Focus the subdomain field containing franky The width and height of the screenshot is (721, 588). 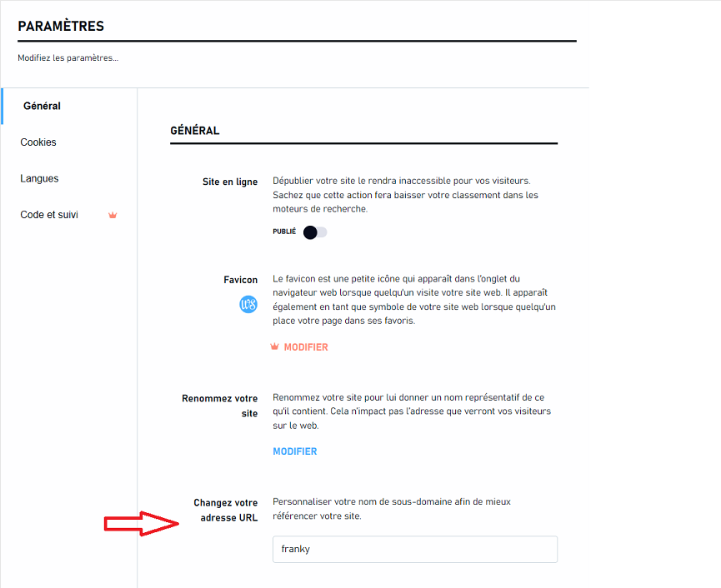tap(415, 550)
